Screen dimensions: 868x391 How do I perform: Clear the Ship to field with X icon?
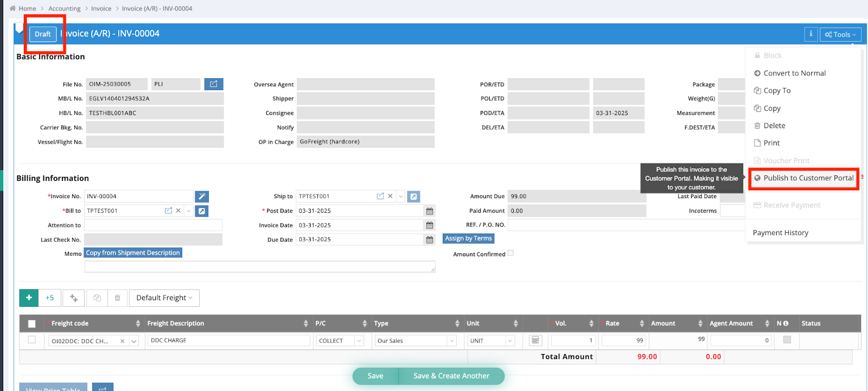[x=390, y=196]
